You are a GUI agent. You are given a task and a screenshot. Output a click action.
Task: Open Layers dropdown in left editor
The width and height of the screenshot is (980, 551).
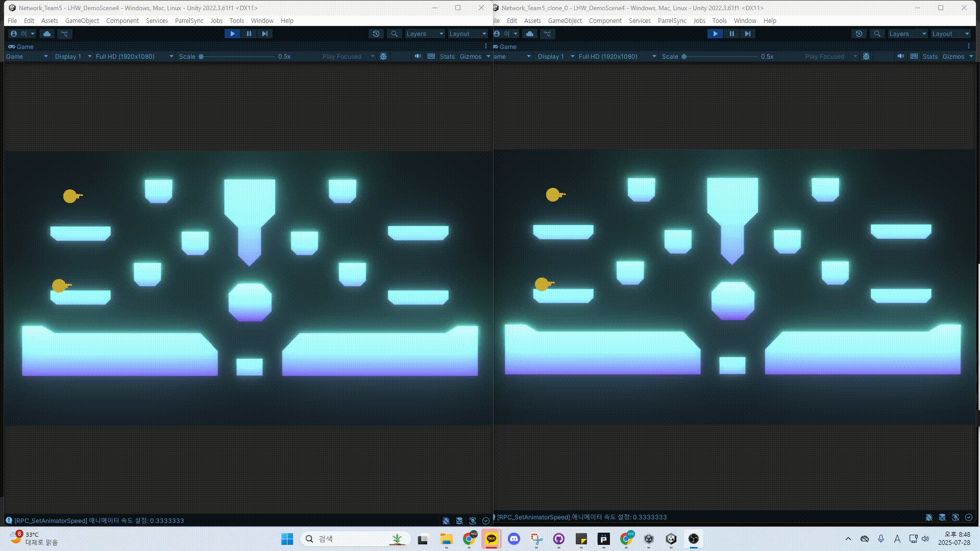coord(425,34)
